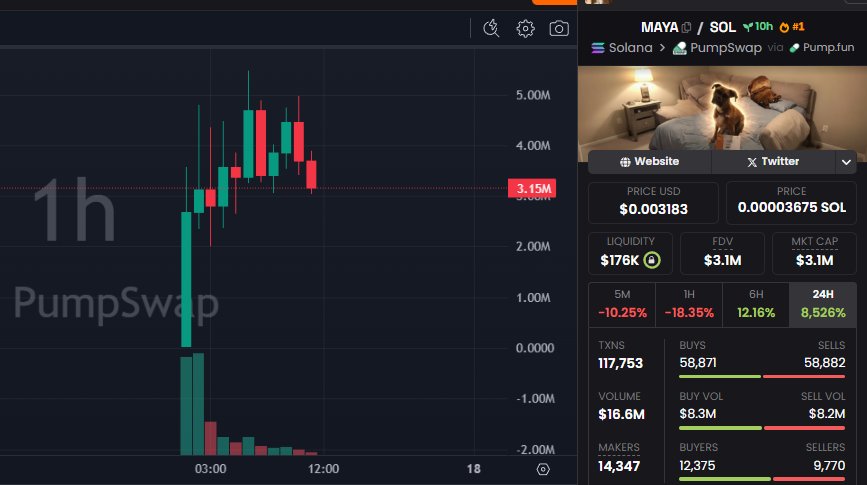
Task: Click the Solana chain icon
Action: (598, 48)
